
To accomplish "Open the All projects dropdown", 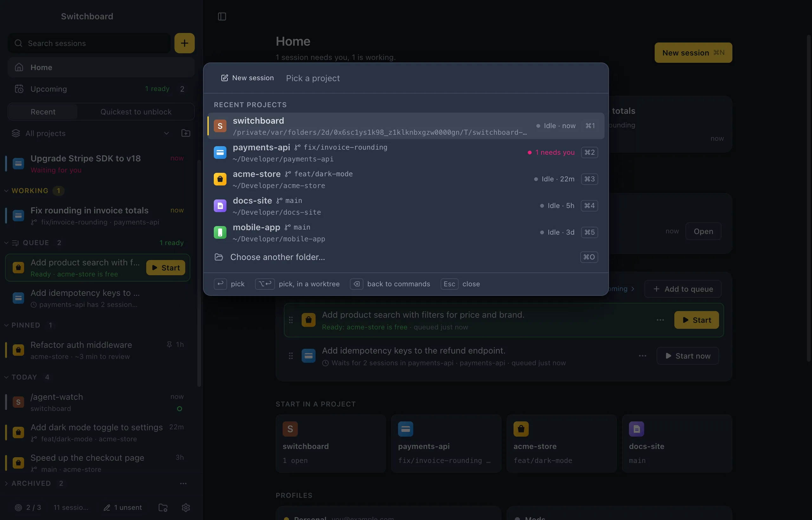I will pyautogui.click(x=90, y=133).
